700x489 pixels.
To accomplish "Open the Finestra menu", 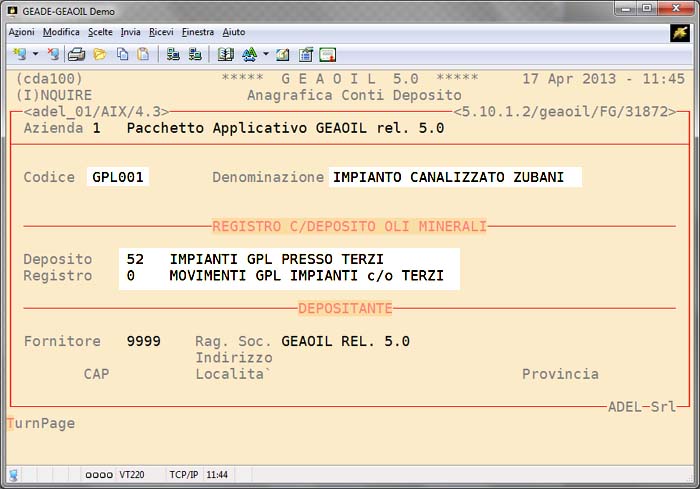I will click(x=198, y=32).
